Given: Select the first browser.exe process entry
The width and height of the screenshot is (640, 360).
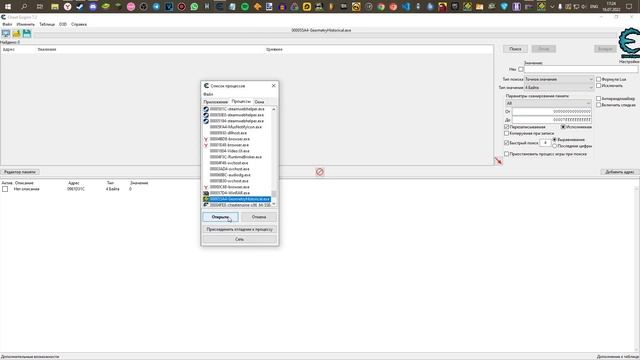Looking at the screenshot, I should tap(237, 139).
